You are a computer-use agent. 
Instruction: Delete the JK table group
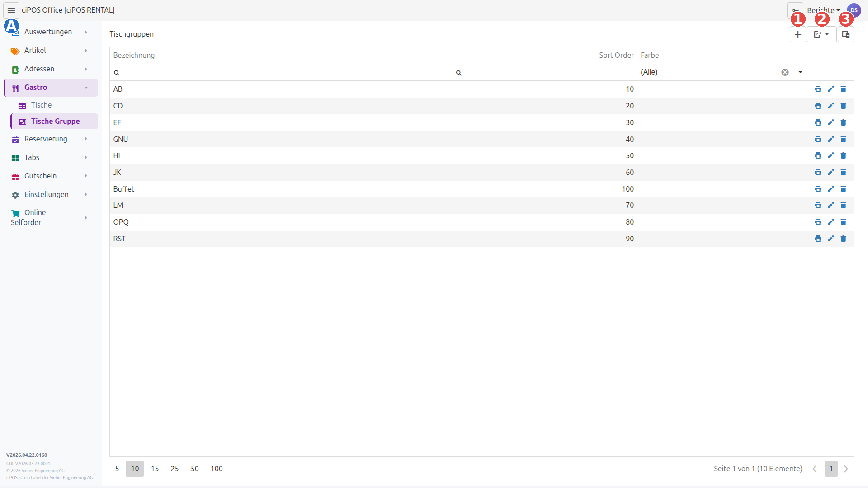(x=843, y=172)
